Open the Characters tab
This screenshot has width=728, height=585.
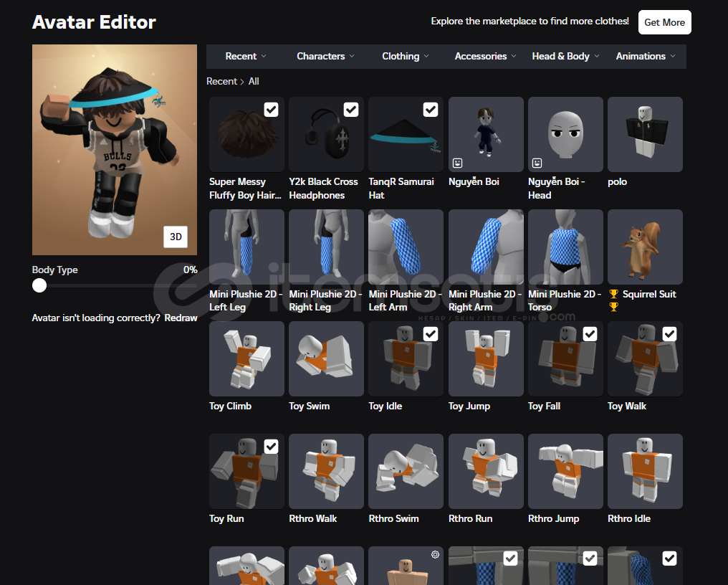325,56
